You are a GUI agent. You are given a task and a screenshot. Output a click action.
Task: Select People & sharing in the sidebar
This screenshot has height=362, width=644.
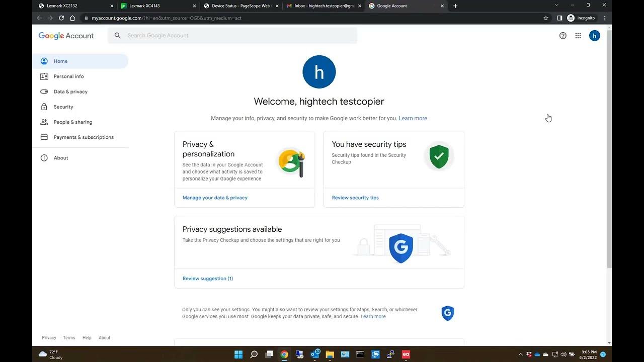click(x=80, y=122)
